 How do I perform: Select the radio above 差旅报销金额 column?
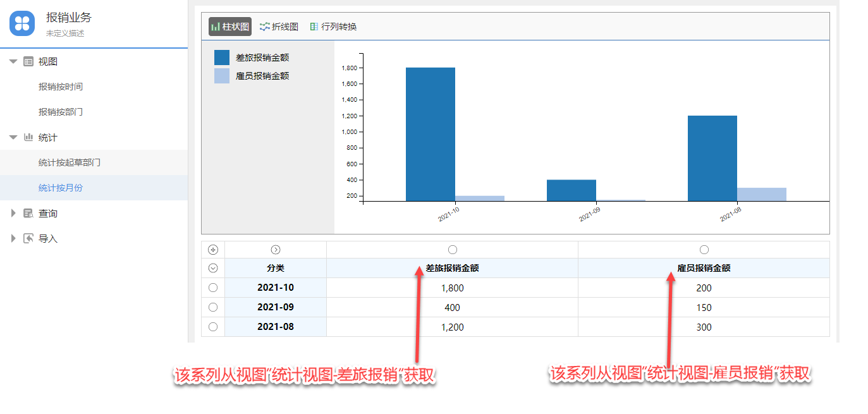click(452, 250)
